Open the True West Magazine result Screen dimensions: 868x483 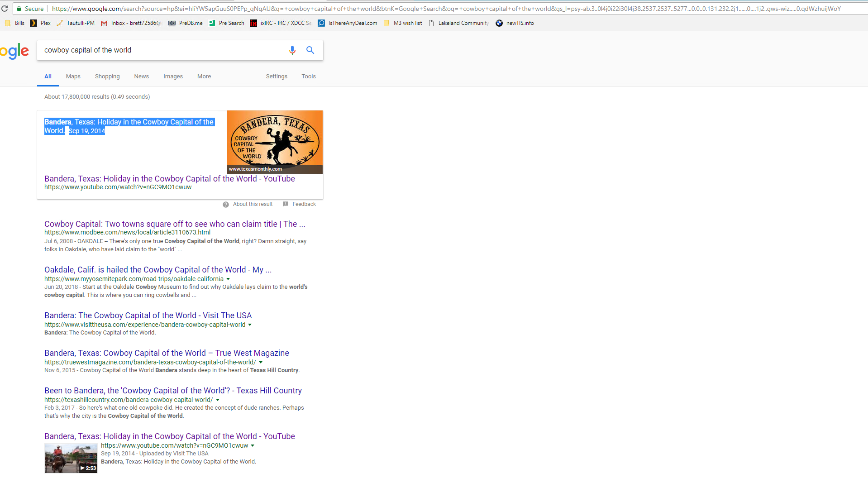click(x=167, y=353)
